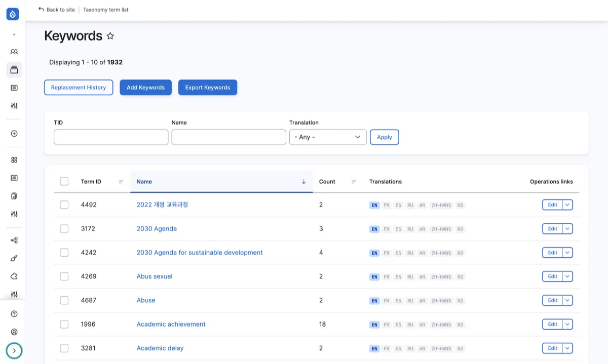
Task: Click the puzzle piece extend icon
Action: click(x=14, y=276)
